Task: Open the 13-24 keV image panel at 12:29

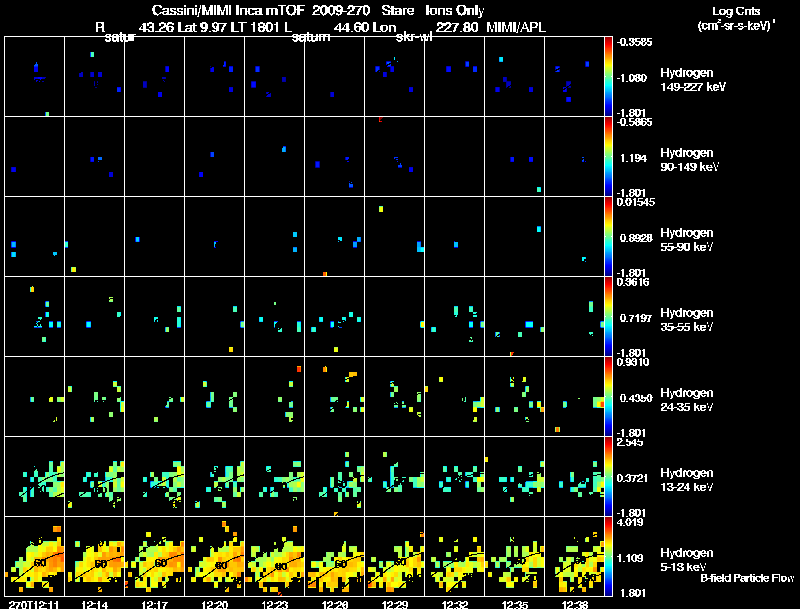Action: point(394,476)
